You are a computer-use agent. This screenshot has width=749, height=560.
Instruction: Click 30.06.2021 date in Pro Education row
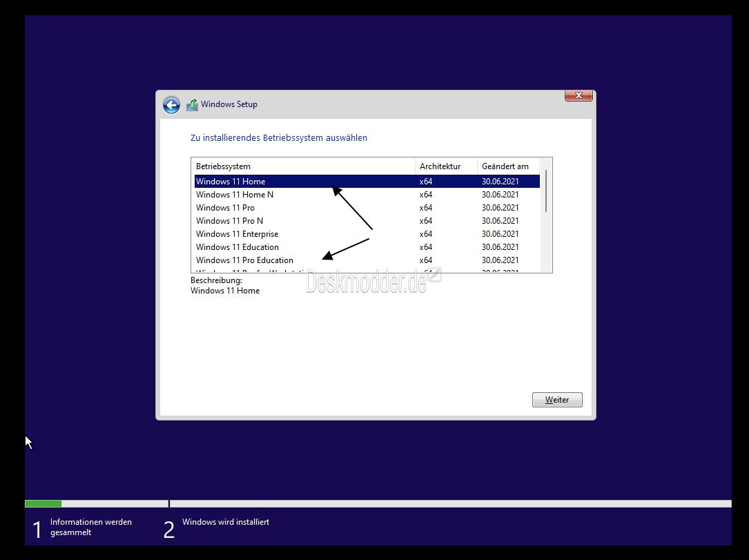[500, 260]
